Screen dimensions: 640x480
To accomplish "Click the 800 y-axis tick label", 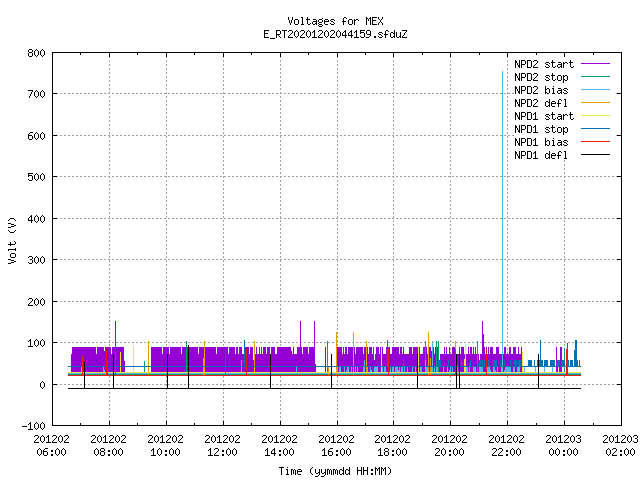I will [x=36, y=53].
